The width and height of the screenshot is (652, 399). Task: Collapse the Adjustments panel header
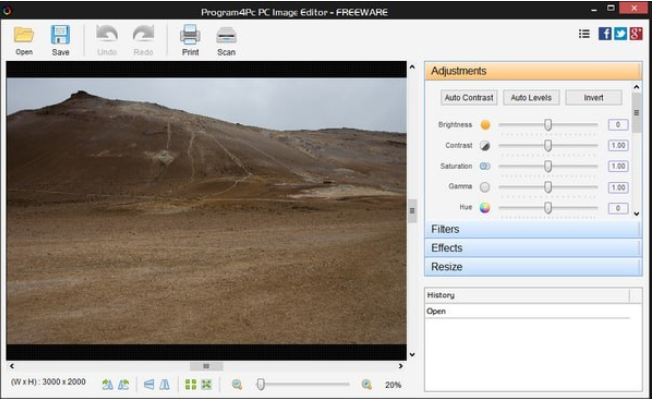tap(533, 71)
